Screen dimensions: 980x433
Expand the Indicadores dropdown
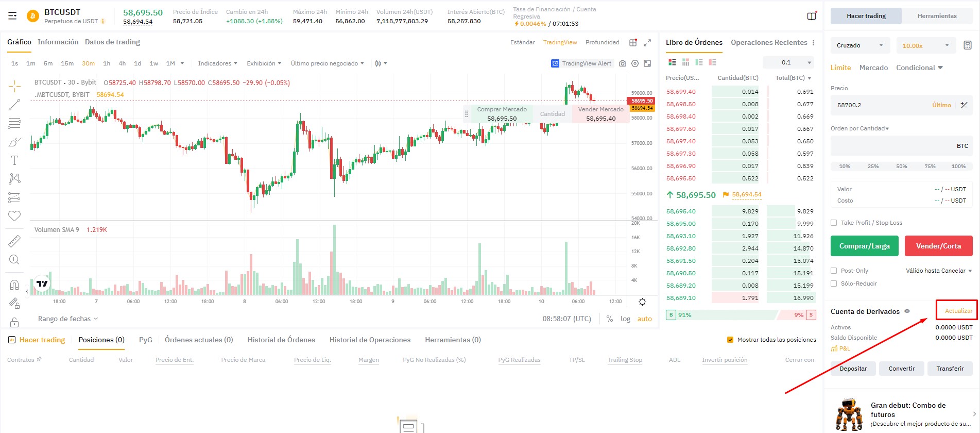(217, 63)
